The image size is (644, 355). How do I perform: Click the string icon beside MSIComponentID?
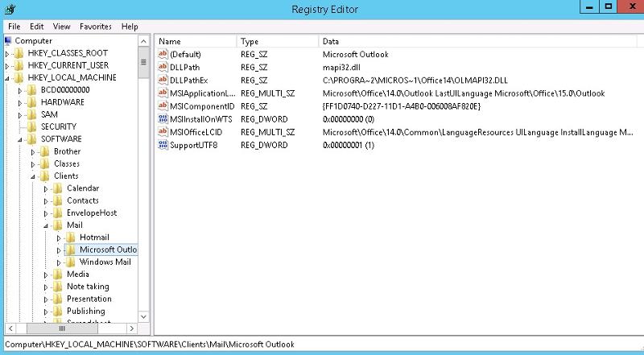pos(163,106)
